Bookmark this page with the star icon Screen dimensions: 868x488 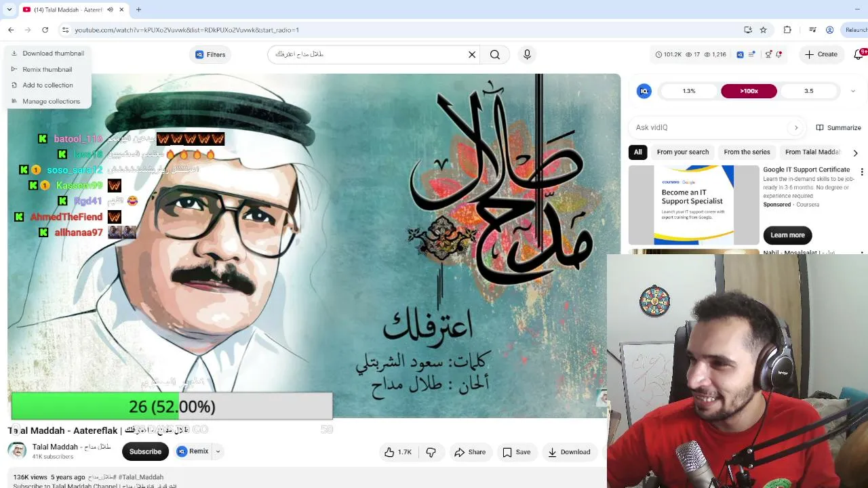coord(764,30)
